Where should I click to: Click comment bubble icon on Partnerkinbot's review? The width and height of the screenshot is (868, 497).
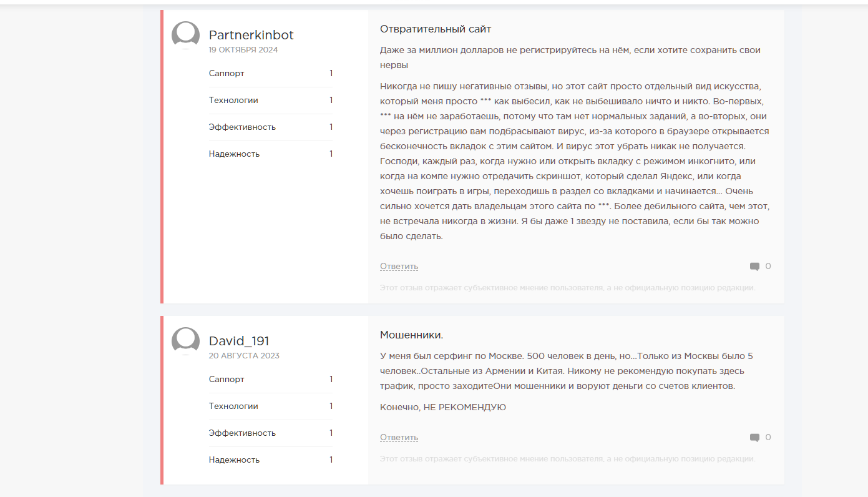click(x=754, y=267)
